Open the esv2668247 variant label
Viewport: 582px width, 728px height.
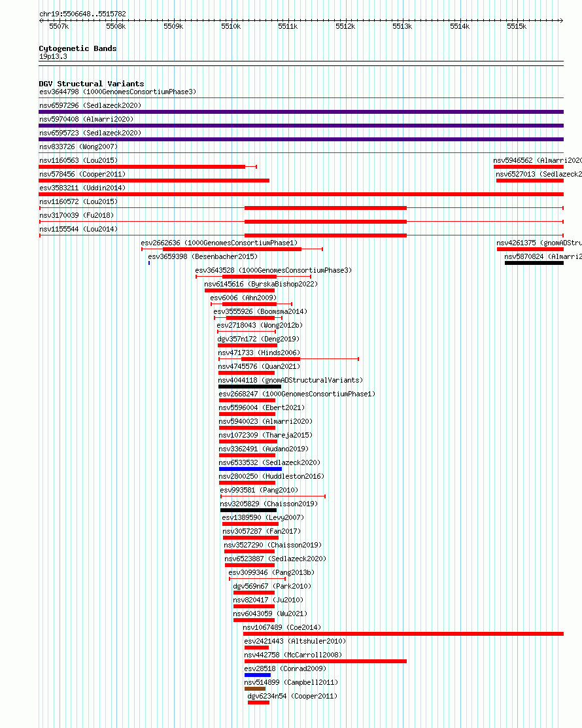click(x=297, y=394)
